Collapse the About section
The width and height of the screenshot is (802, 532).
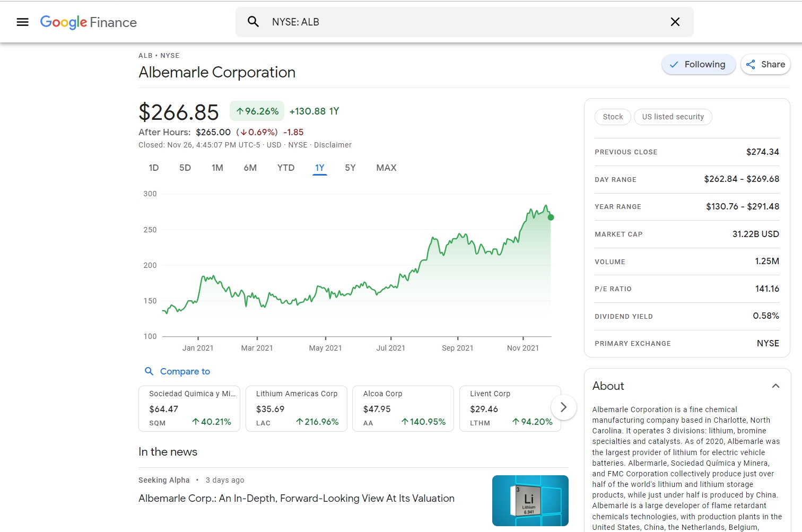[x=775, y=386]
